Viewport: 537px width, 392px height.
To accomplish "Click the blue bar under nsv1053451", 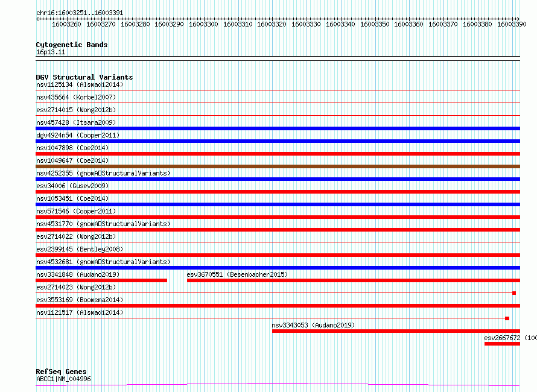I will point(278,204).
